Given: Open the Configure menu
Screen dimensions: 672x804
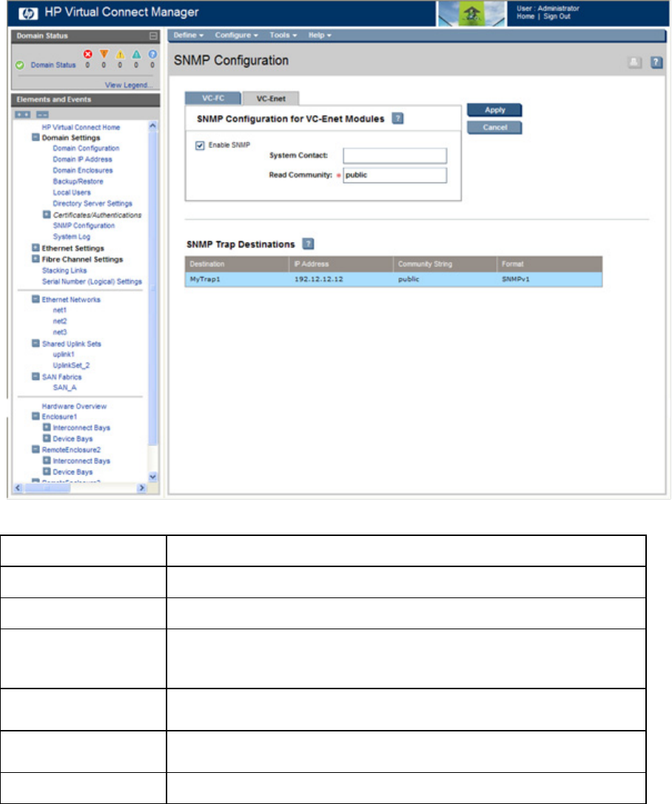Looking at the screenshot, I should pyautogui.click(x=236, y=36).
